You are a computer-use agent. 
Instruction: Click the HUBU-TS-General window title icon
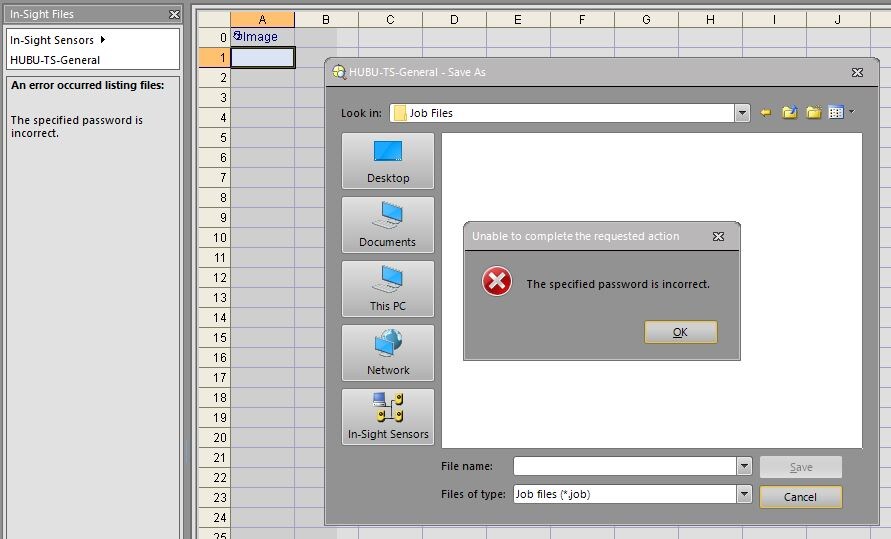coord(339,72)
